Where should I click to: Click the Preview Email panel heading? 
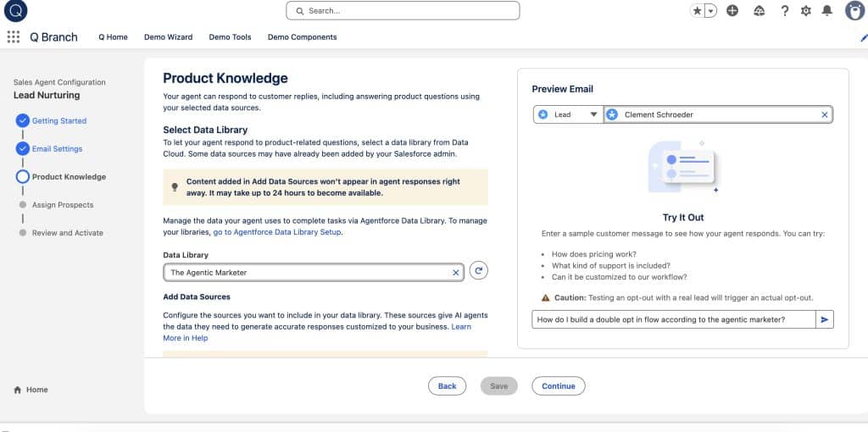(x=563, y=89)
